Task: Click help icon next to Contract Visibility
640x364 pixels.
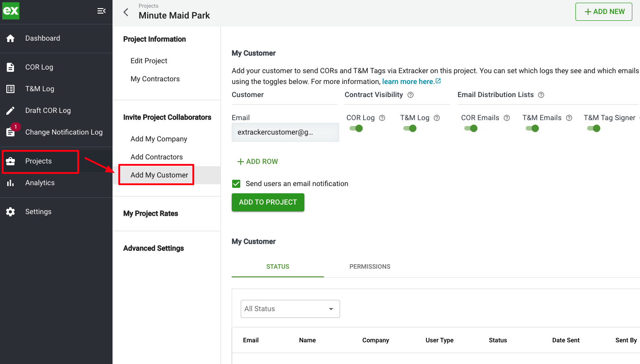Action: tap(411, 95)
